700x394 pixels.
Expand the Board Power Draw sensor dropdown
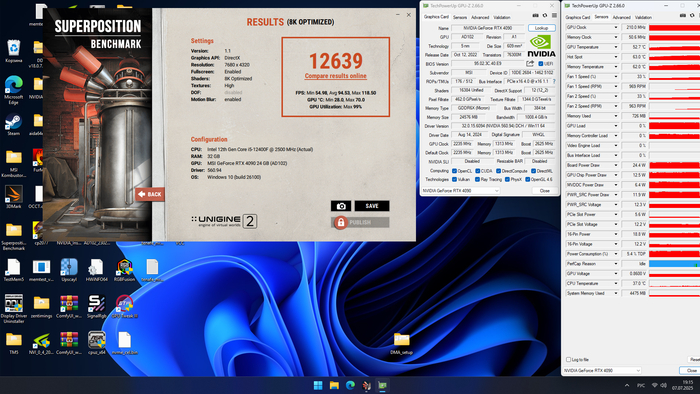pyautogui.click(x=616, y=165)
